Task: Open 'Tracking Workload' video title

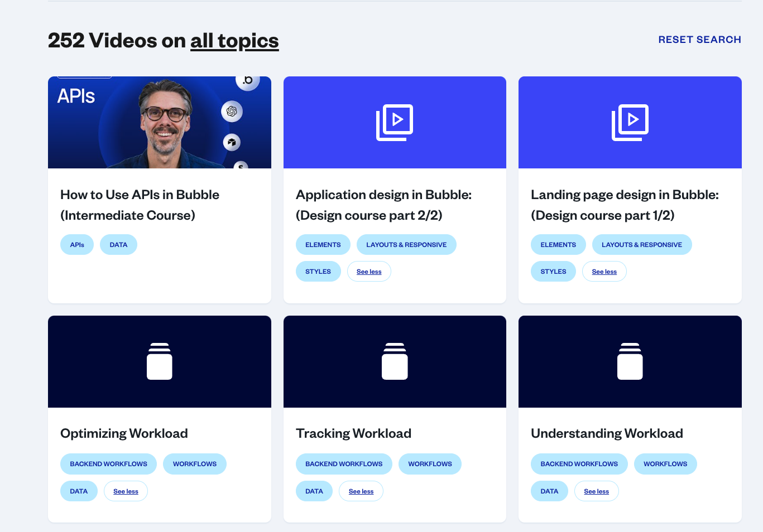Action: pyautogui.click(x=353, y=433)
